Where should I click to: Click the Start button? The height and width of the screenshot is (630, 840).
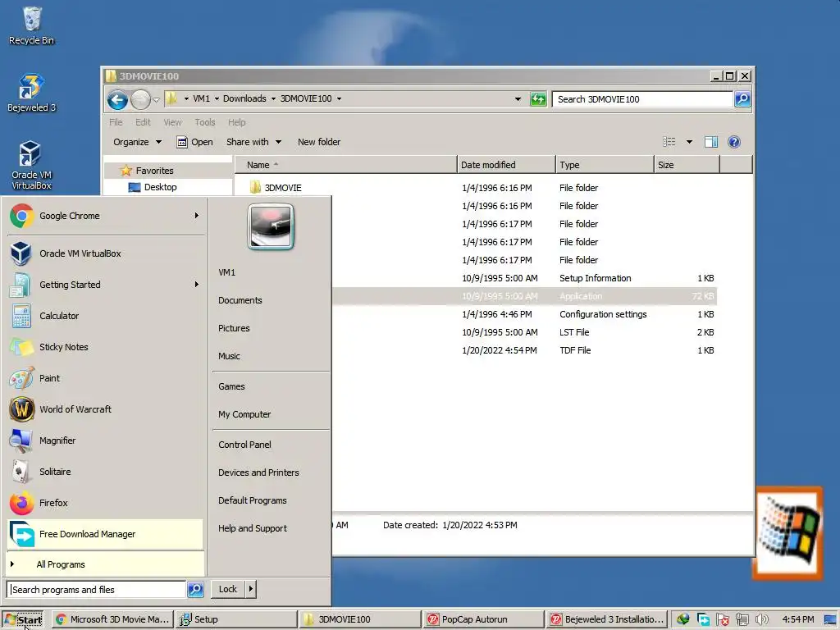[x=22, y=620]
